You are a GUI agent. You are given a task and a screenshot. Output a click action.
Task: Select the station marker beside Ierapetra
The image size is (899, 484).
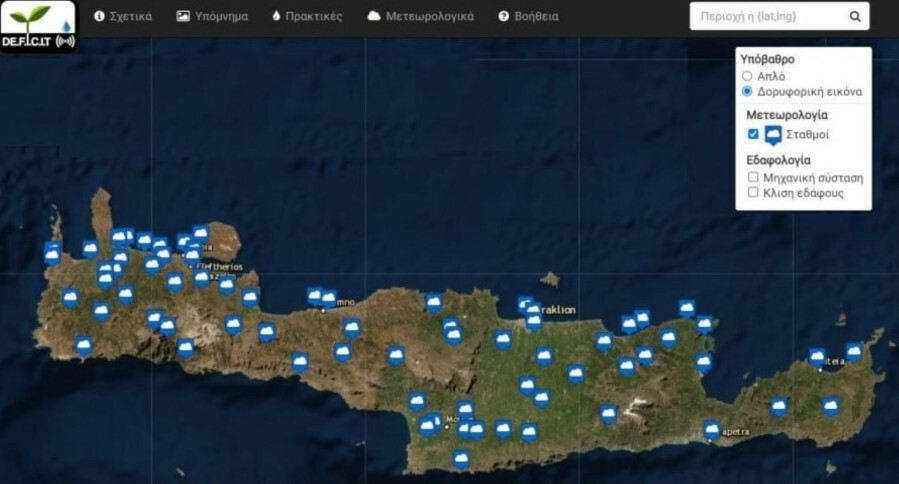(x=712, y=430)
